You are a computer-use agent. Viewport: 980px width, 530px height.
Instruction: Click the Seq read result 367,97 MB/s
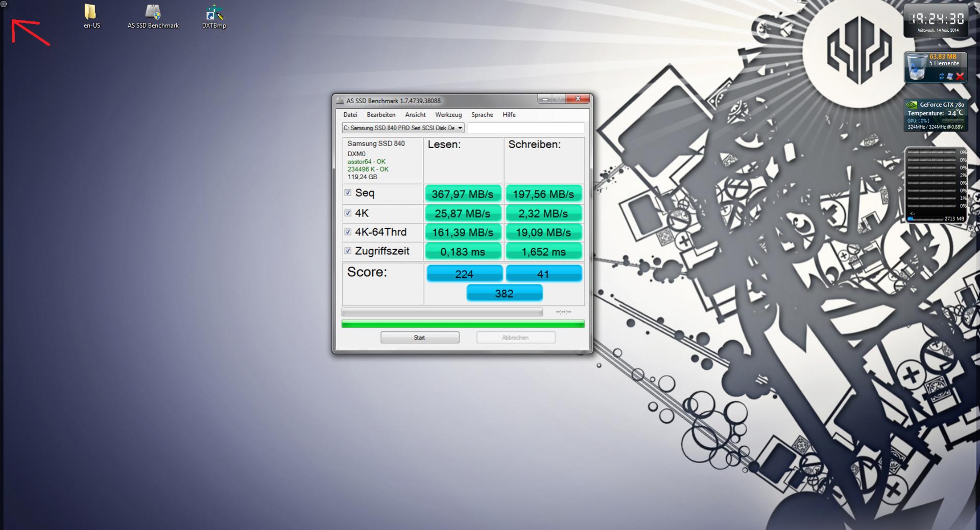pyautogui.click(x=463, y=194)
